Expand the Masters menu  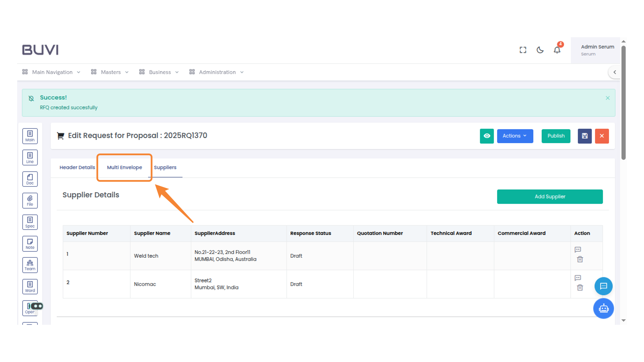pos(110,72)
